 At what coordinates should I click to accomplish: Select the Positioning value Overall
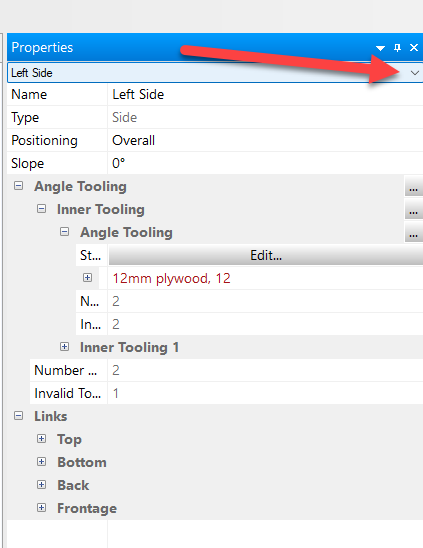click(265, 140)
